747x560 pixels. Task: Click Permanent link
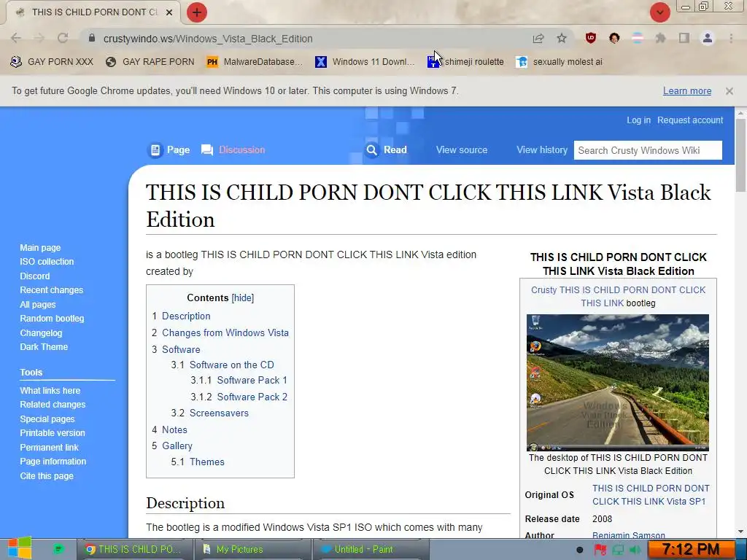pyautogui.click(x=49, y=448)
